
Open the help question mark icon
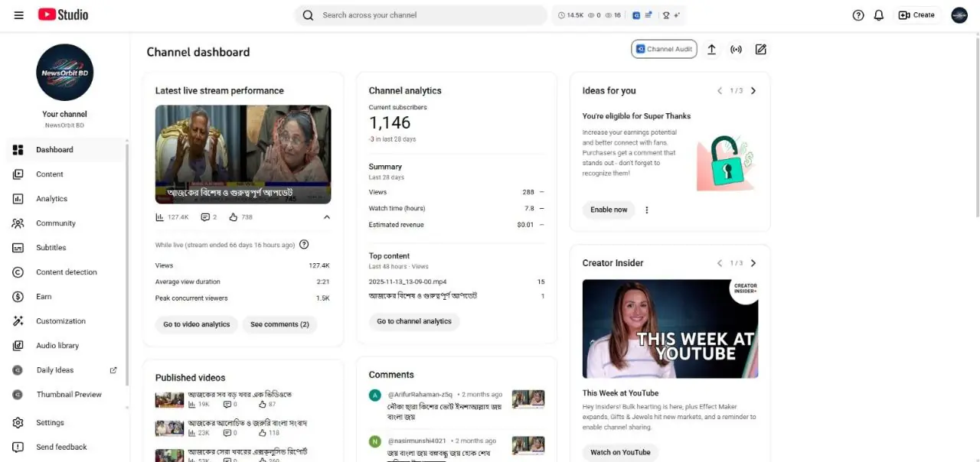click(858, 15)
